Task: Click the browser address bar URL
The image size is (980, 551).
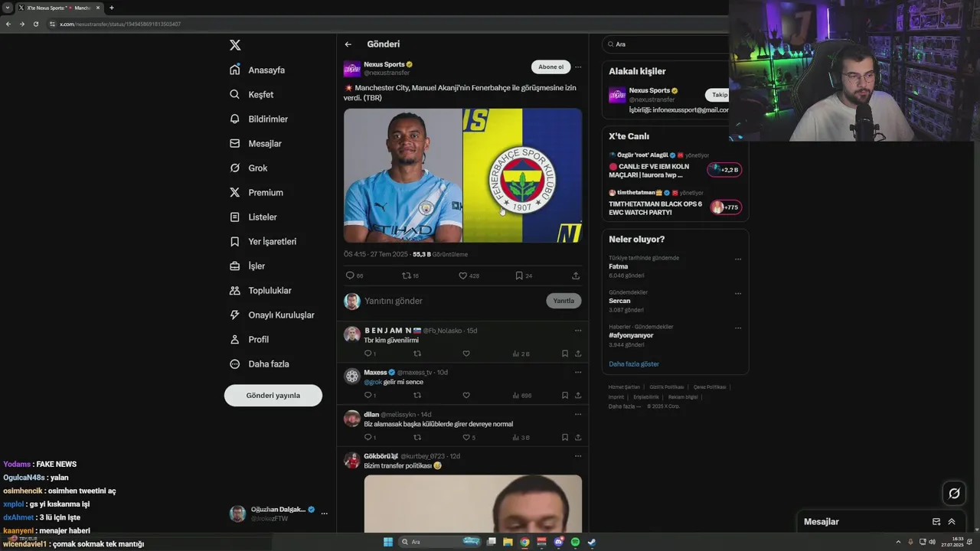Action: click(121, 24)
